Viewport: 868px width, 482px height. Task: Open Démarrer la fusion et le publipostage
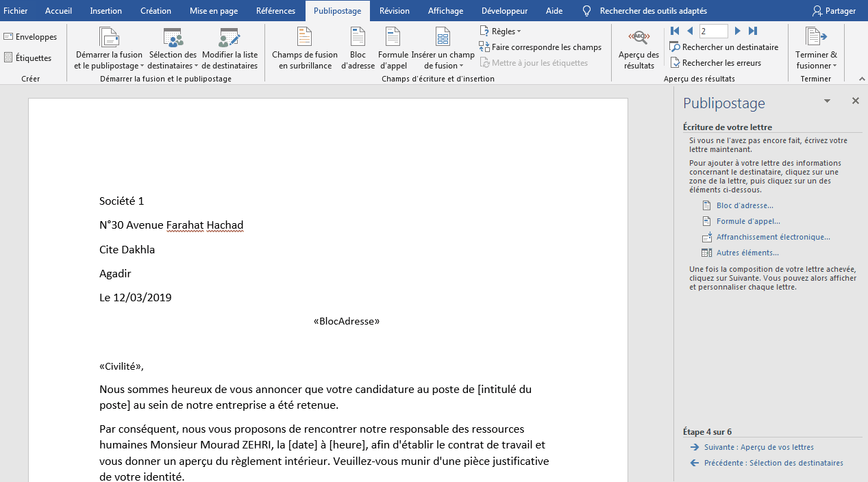108,49
